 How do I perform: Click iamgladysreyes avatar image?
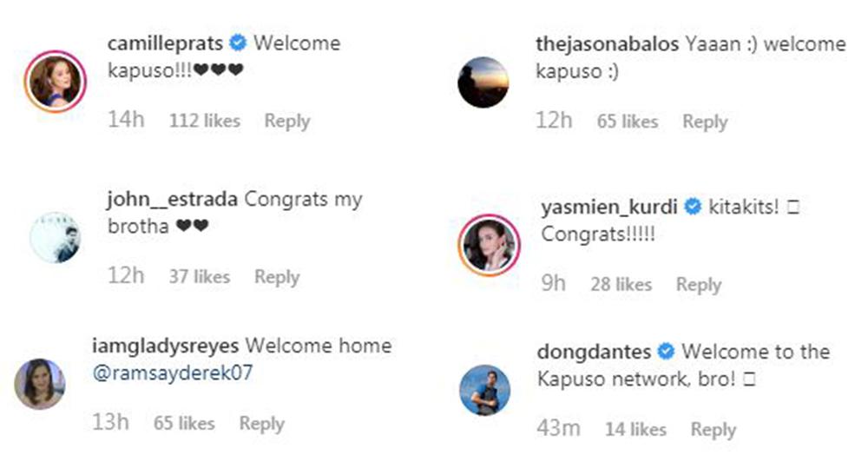click(40, 384)
